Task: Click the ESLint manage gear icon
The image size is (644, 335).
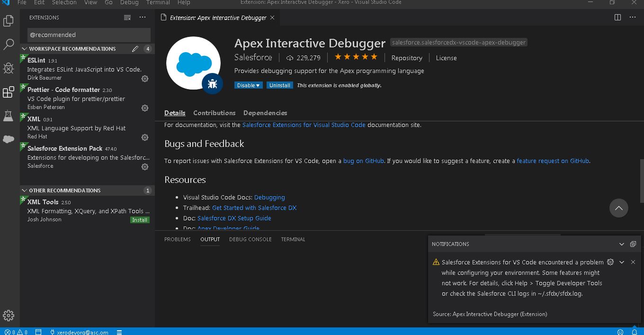Action: click(x=145, y=79)
